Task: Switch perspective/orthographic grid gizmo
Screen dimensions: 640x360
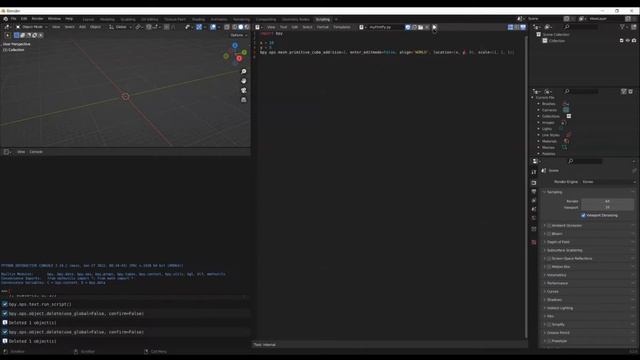Action: pos(244,100)
